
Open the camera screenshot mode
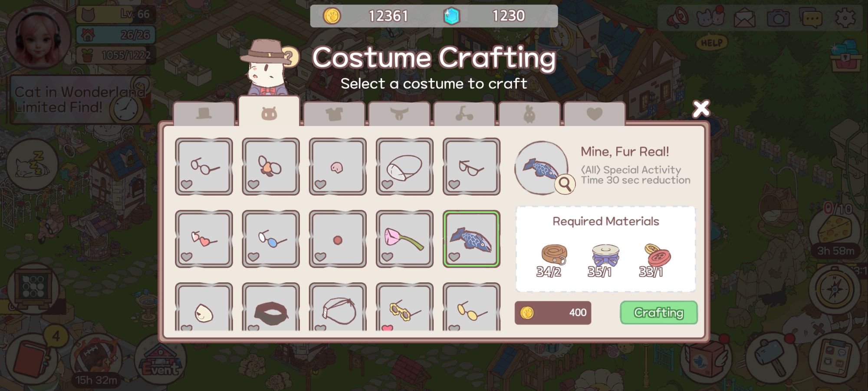778,18
